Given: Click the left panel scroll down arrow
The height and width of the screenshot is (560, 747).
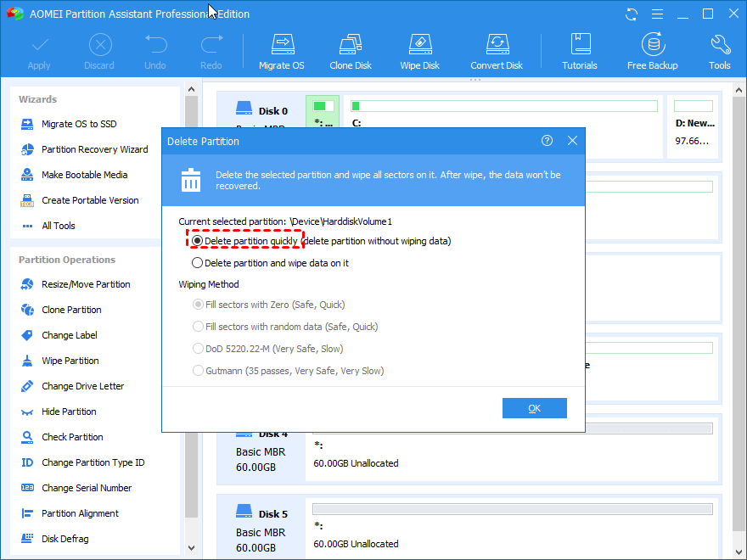Looking at the screenshot, I should click(x=191, y=548).
